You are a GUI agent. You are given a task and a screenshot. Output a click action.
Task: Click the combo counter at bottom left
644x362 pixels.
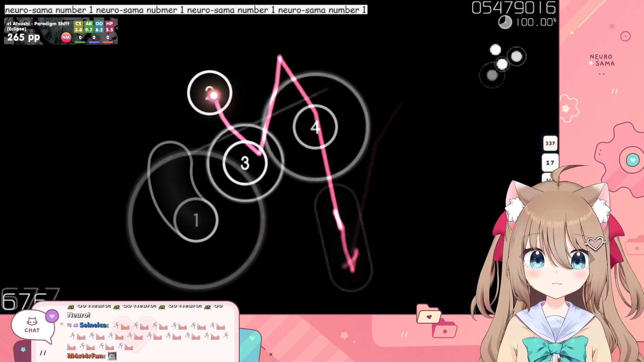click(30, 299)
